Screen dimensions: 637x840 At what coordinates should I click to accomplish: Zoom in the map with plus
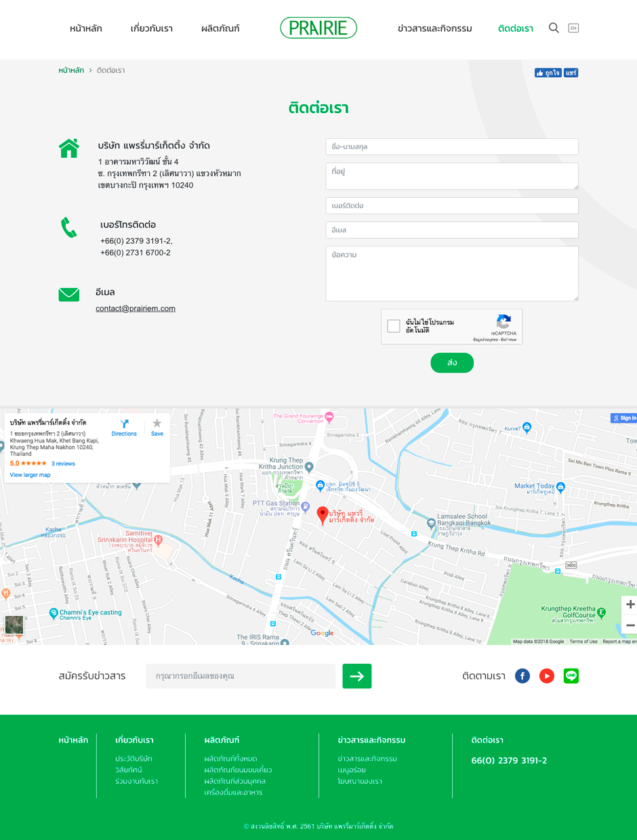630,605
